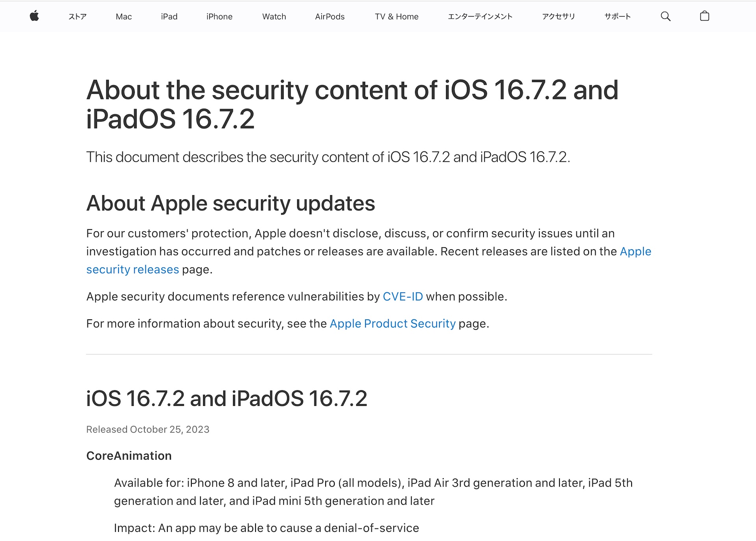Open the search magnifier icon

665,16
